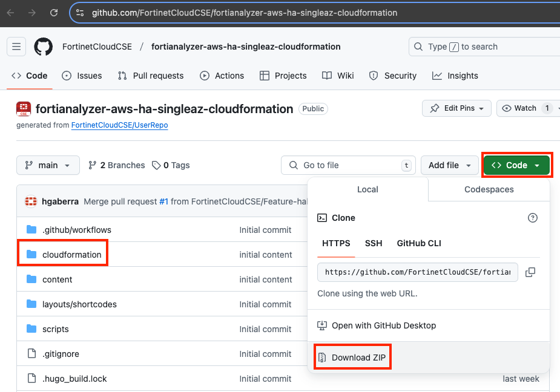Open the .github/workflows folder
Screen dimensions: 560x392
(77, 230)
